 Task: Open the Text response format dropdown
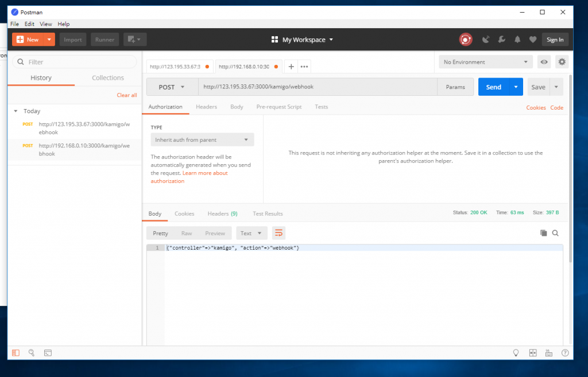coord(252,233)
